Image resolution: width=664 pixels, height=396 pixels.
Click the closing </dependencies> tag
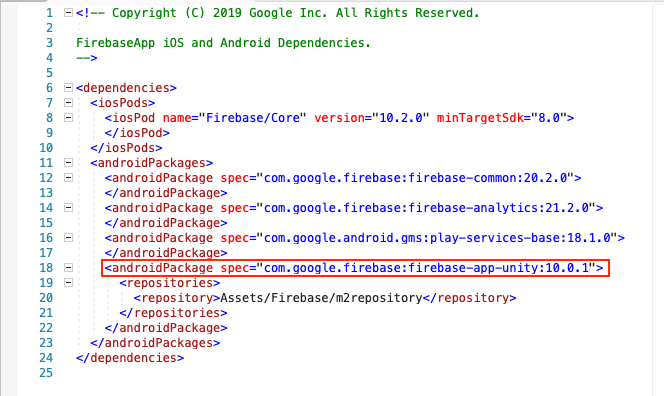pos(130,358)
